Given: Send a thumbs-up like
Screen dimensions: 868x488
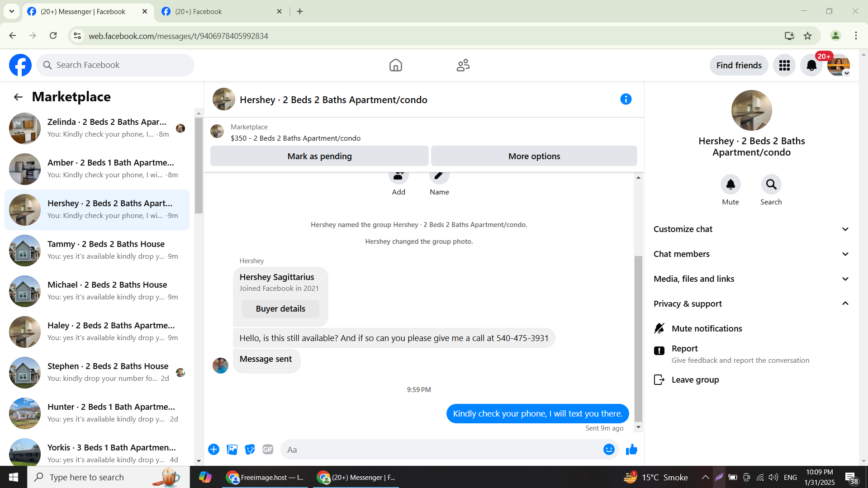Looking at the screenshot, I should (631, 449).
